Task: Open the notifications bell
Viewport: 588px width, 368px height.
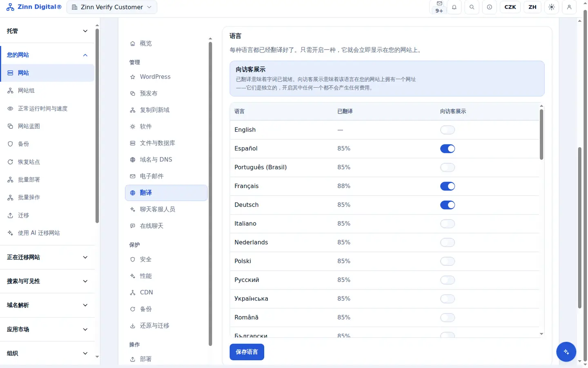Action: point(454,7)
